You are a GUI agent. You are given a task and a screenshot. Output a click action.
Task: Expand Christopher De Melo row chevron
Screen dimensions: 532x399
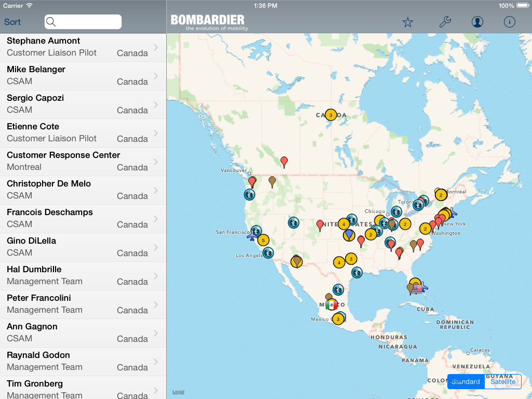156,190
